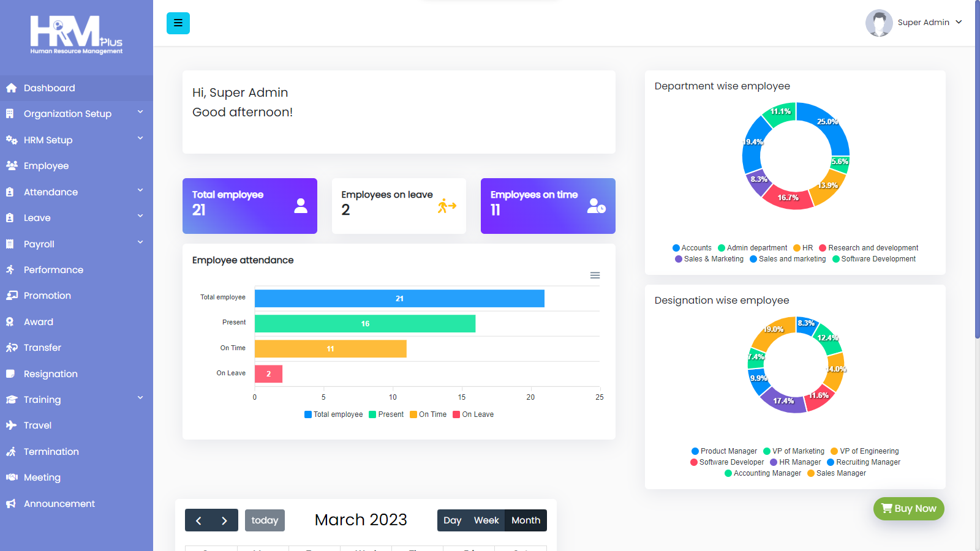This screenshot has height=551, width=980.
Task: Click the user icon in Total employee card
Action: 301,206
